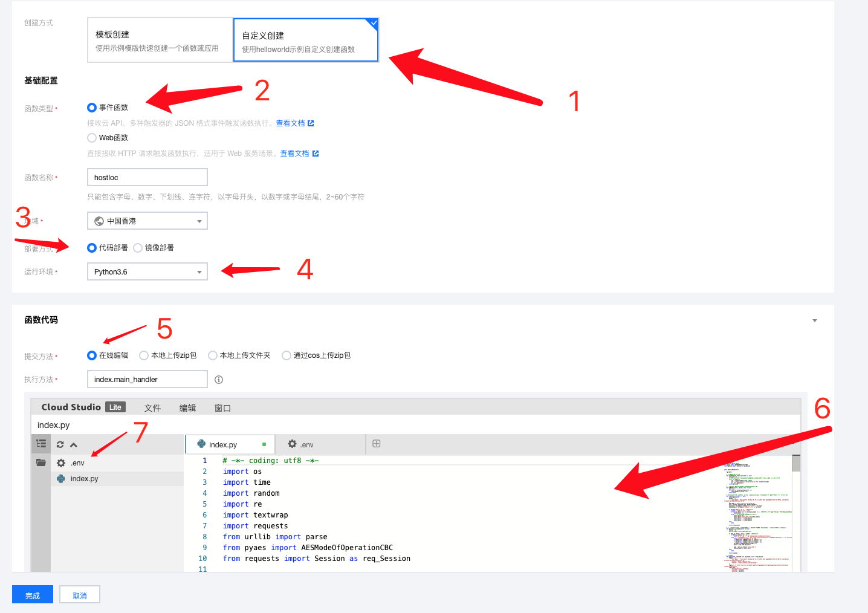Viewport: 868px width, 613px height.
Task: Click the 完成 button
Action: pyautogui.click(x=33, y=595)
